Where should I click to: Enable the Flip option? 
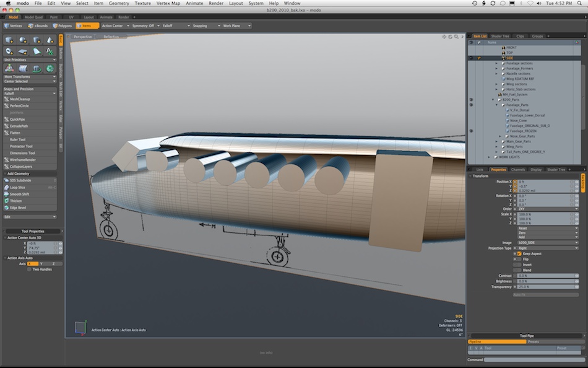point(519,259)
